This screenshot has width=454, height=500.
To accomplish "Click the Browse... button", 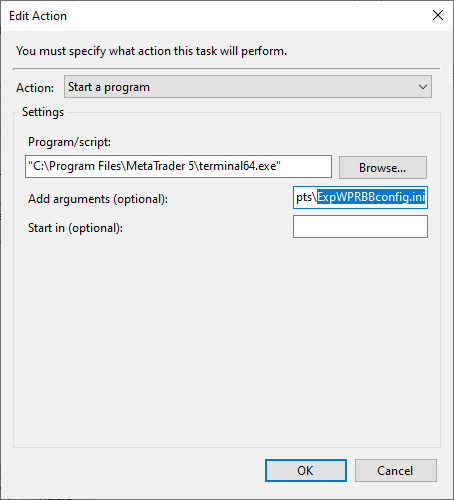I will (383, 167).
